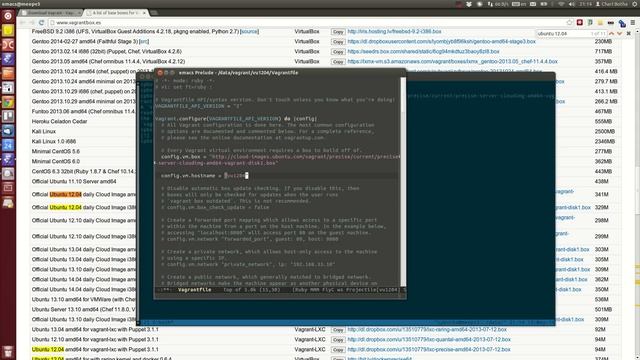Click the red Chrome extension icon

pos(580,22)
